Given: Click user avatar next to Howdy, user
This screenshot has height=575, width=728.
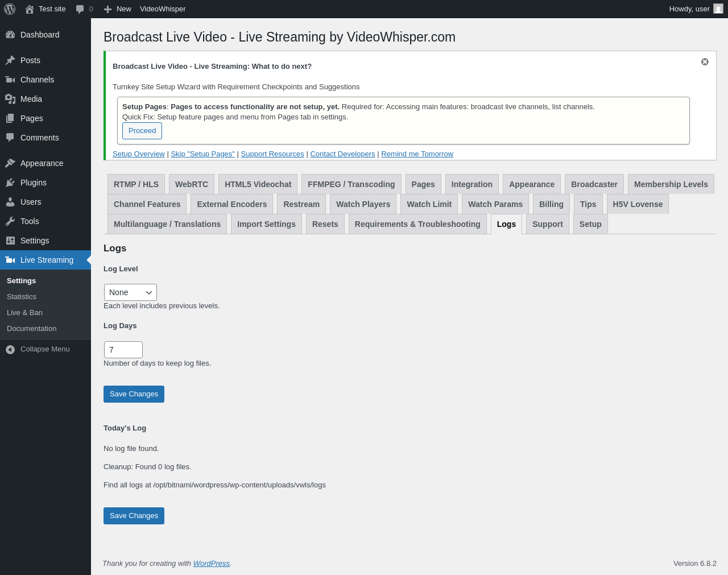Looking at the screenshot, I should [x=718, y=9].
